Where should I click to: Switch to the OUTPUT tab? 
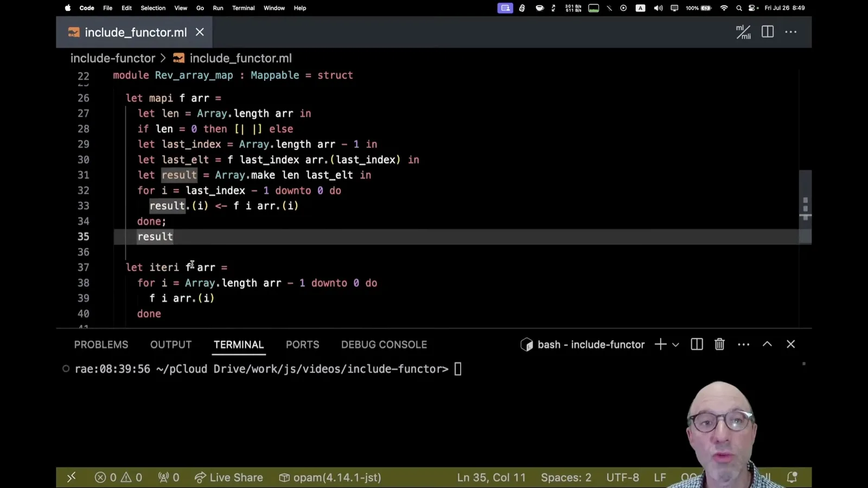pyautogui.click(x=171, y=344)
